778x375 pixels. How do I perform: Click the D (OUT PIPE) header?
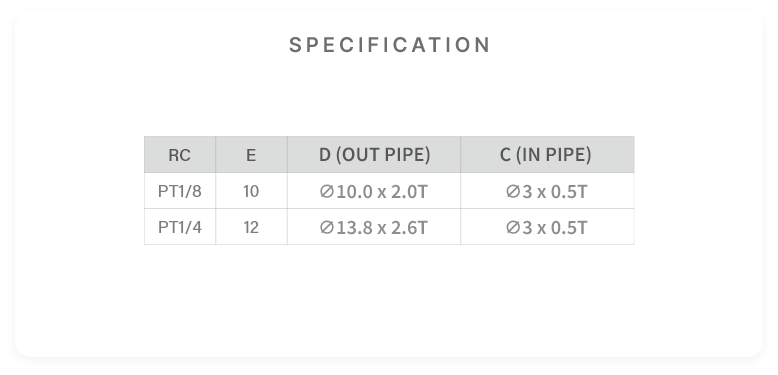click(374, 155)
